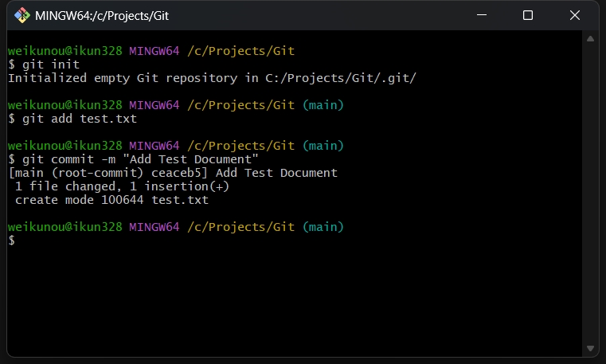606x364 pixels.
Task: Click the MINGW64:/c/Projects/Git title text
Action: click(x=102, y=16)
